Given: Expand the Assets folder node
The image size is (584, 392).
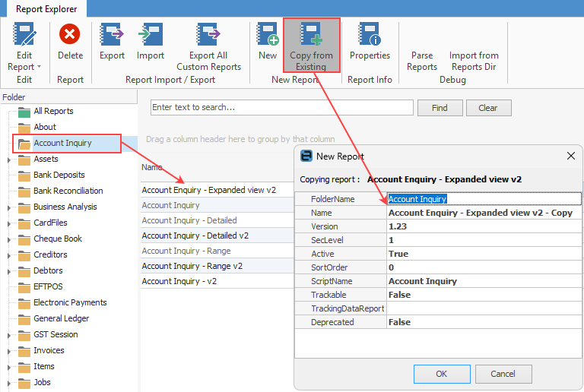Looking at the screenshot, I should click(x=9, y=160).
